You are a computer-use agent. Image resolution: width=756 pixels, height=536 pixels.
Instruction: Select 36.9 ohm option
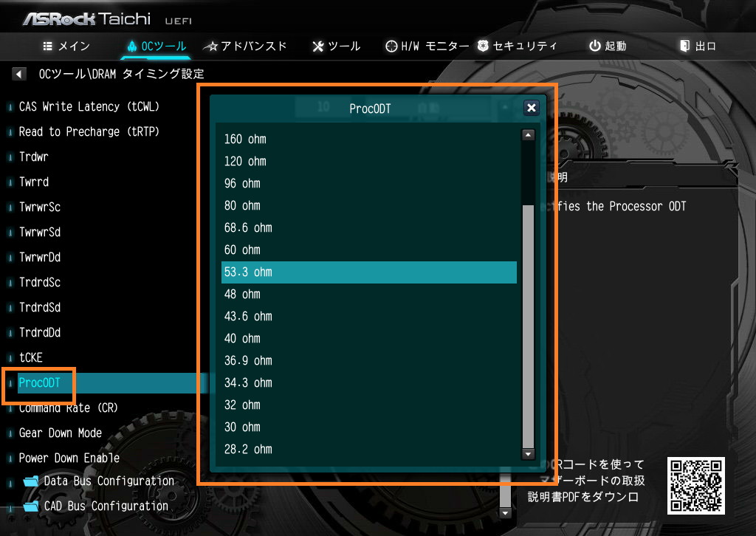click(369, 361)
